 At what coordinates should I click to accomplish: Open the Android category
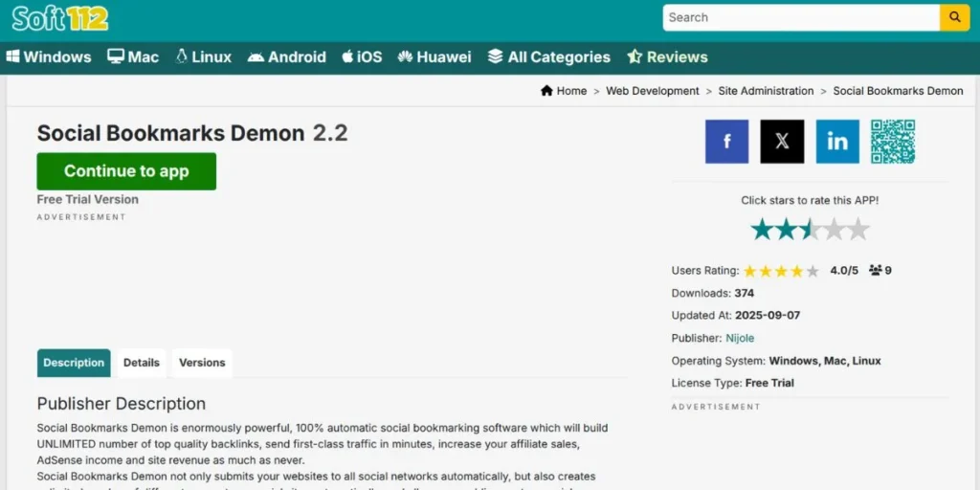click(x=286, y=57)
